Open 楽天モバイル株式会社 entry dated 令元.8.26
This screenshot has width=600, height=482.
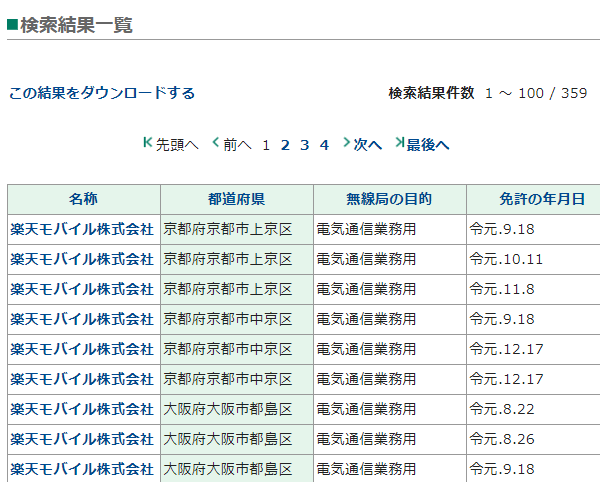[x=82, y=439]
